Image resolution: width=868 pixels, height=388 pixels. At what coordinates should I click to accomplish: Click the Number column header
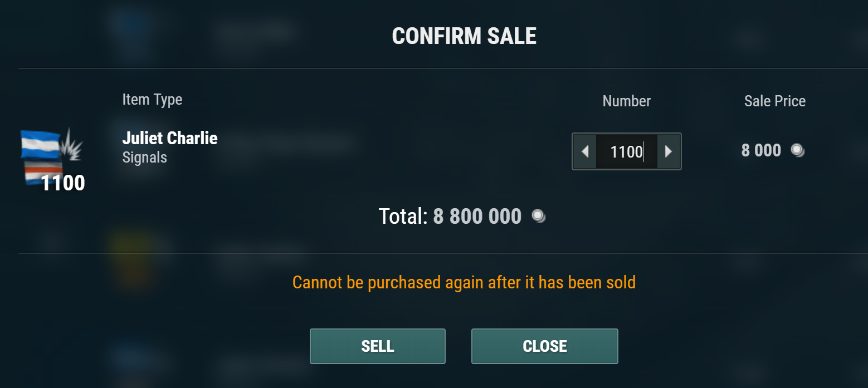click(626, 101)
